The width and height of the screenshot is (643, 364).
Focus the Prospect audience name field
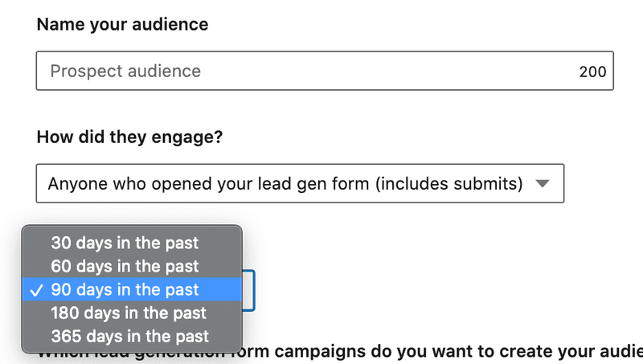pos(305,71)
